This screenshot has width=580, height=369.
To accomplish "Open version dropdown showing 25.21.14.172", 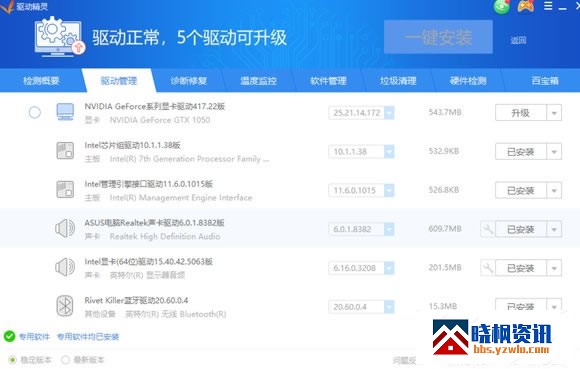I will pos(361,113).
